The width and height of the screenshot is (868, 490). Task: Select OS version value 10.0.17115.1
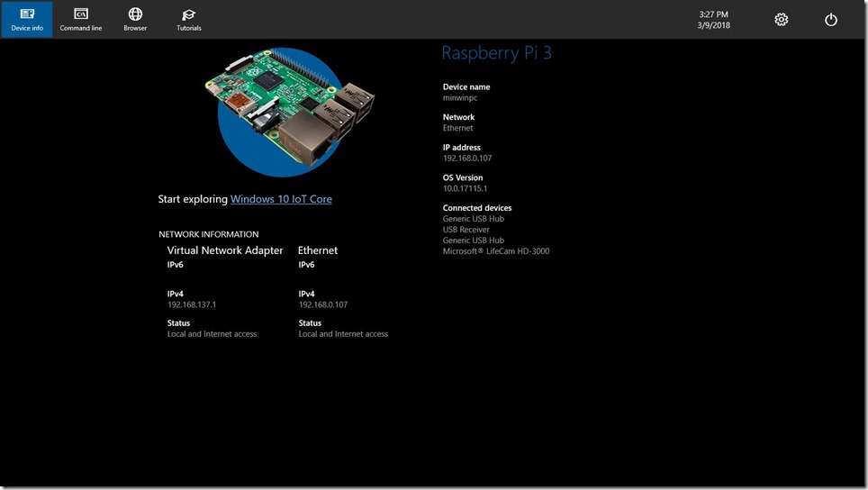(465, 189)
